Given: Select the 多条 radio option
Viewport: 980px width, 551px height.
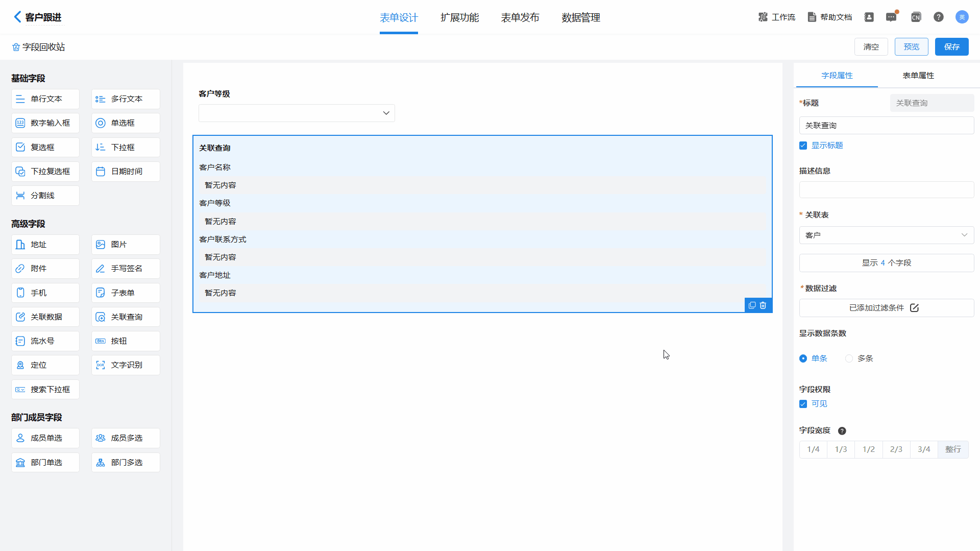Looking at the screenshot, I should pyautogui.click(x=849, y=358).
